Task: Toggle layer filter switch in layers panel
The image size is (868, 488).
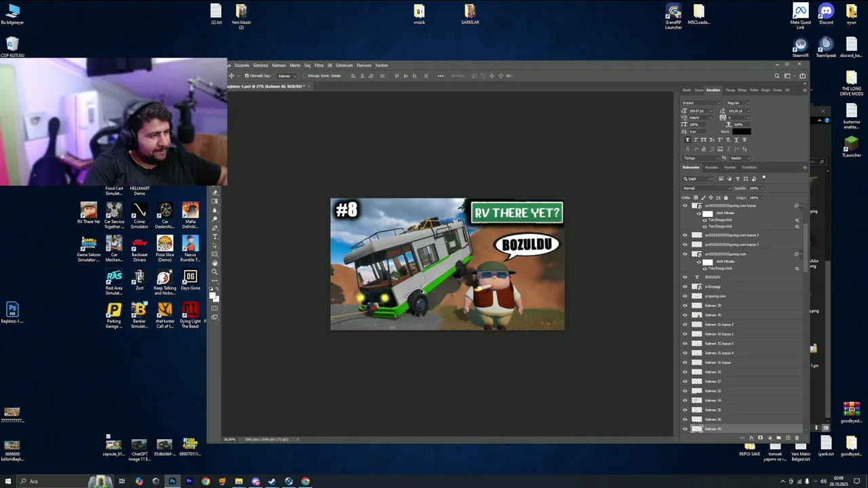Action: click(764, 178)
